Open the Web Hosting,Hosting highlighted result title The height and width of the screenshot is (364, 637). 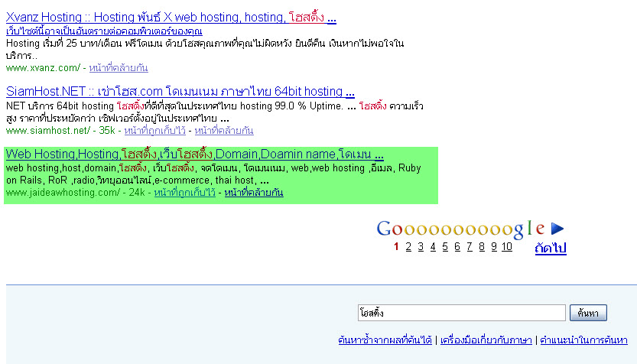pos(194,154)
